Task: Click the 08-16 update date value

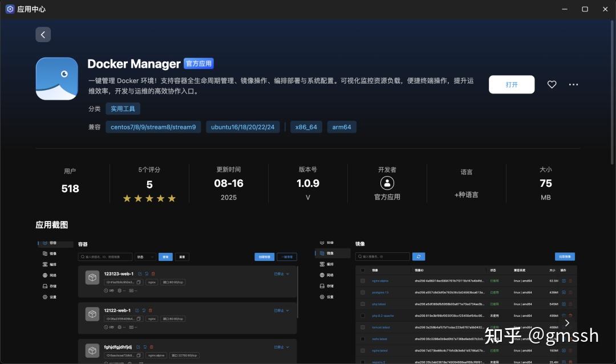Action: coord(229,183)
